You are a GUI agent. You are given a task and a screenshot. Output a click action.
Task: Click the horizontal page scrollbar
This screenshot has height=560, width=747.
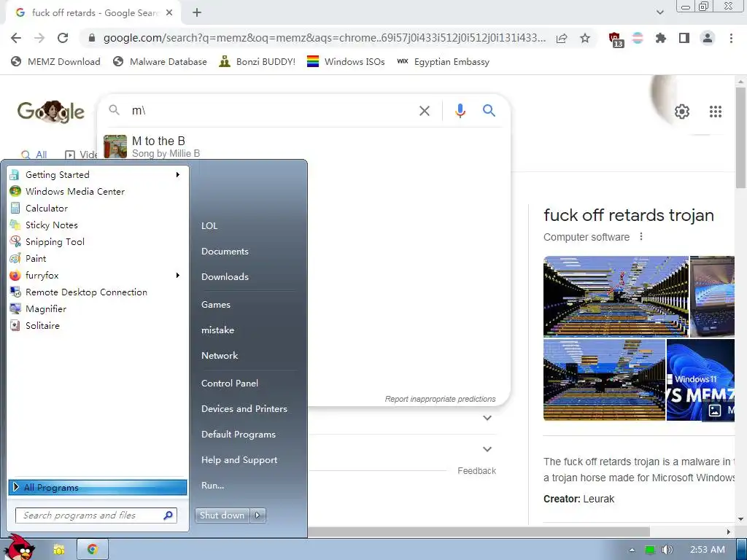click(x=479, y=532)
